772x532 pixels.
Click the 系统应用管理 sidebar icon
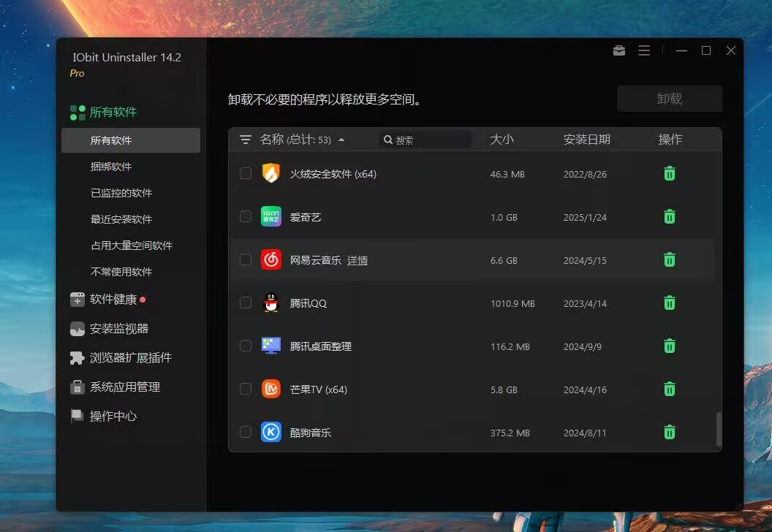pos(77,387)
